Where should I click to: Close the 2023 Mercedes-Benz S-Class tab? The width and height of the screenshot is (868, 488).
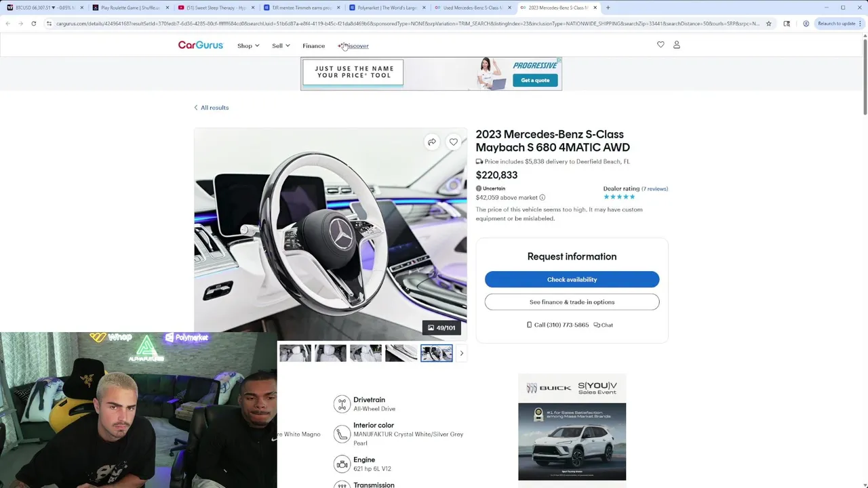coord(595,7)
